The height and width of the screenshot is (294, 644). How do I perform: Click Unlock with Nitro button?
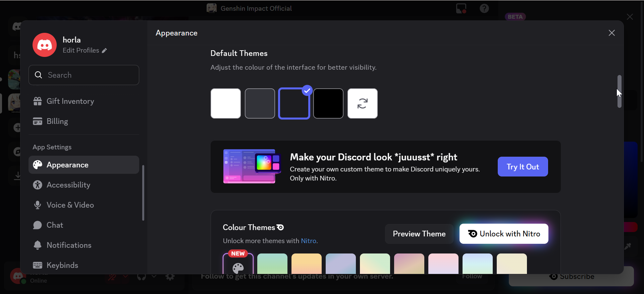[504, 234]
